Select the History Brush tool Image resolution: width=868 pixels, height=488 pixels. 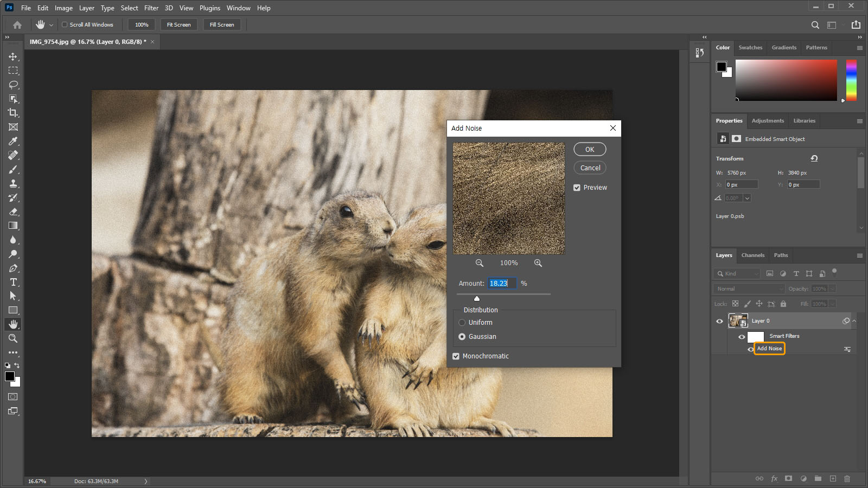(13, 197)
